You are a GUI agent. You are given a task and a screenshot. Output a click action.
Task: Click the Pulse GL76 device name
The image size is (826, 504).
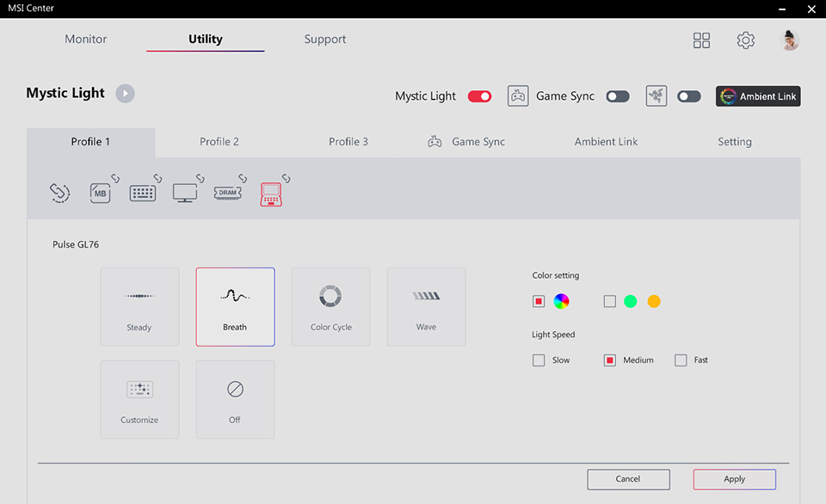[76, 244]
